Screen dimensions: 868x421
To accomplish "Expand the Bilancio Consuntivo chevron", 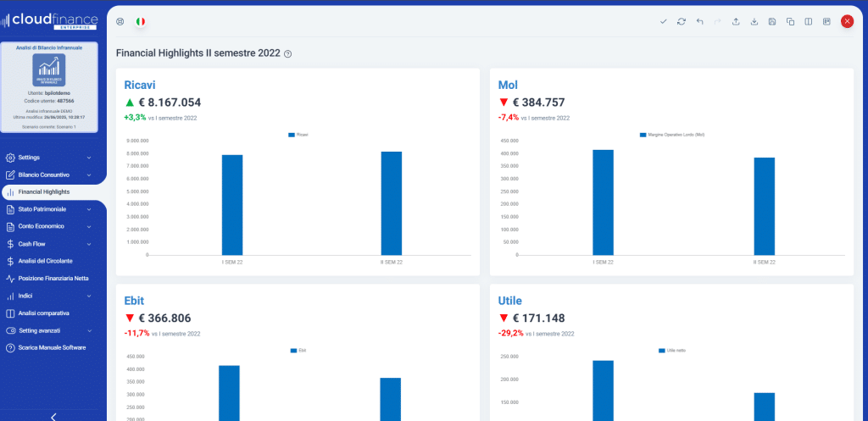I will 89,174.
